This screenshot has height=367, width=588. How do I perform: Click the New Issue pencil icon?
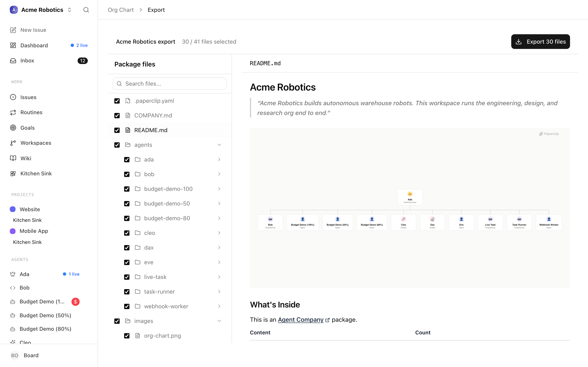pyautogui.click(x=13, y=30)
